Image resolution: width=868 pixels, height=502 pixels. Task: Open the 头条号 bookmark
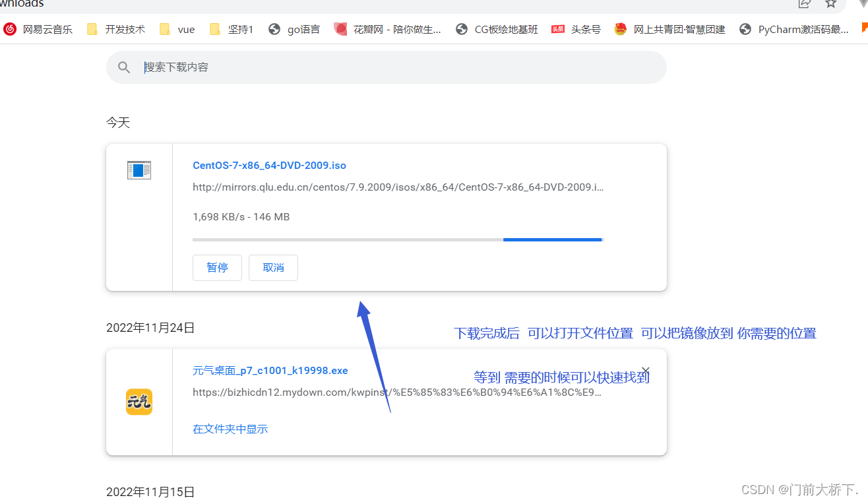[576, 30]
